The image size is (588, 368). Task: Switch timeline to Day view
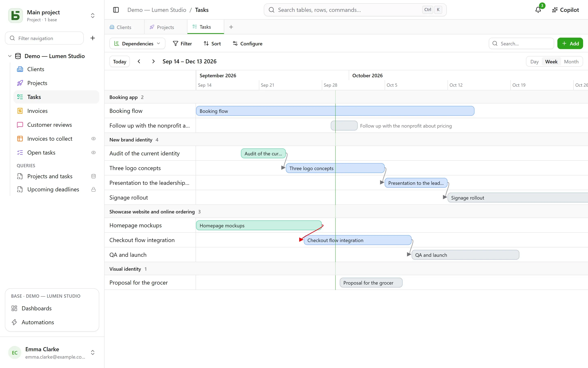click(x=534, y=62)
